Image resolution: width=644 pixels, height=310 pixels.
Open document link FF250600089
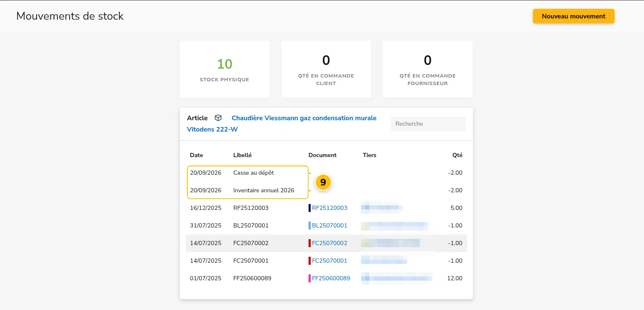point(331,278)
